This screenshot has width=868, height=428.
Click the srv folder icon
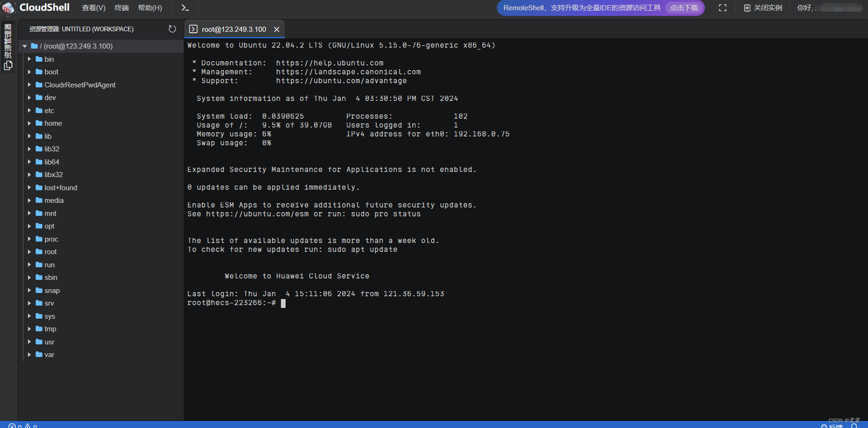point(39,303)
